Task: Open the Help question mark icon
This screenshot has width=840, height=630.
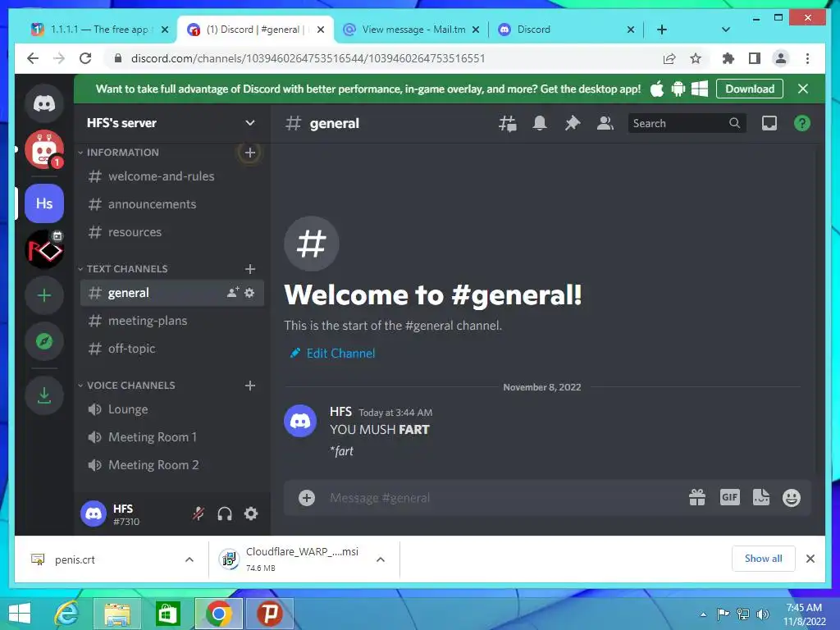Action: (802, 123)
